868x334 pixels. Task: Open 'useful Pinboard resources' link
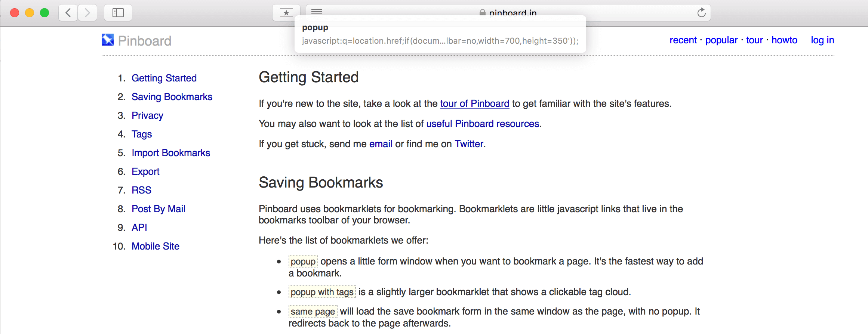point(483,124)
